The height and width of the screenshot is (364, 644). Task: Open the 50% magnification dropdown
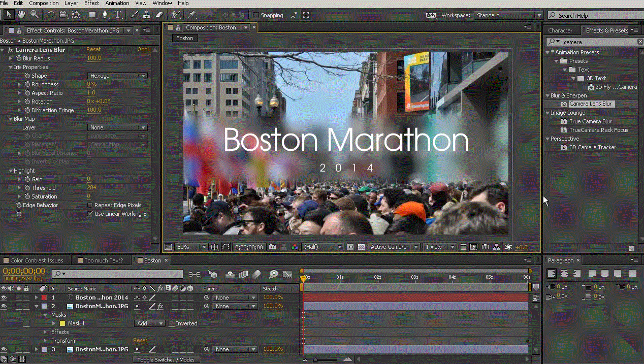(191, 247)
